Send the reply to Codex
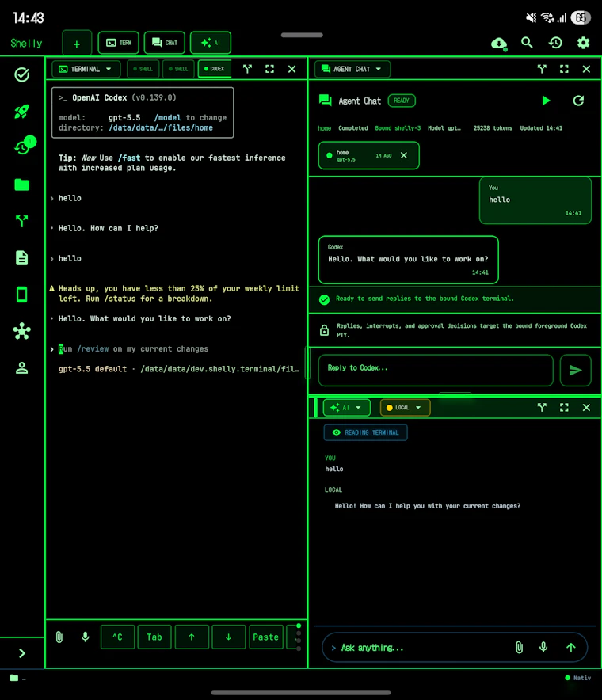Screen dimensions: 602x700 coord(576,370)
